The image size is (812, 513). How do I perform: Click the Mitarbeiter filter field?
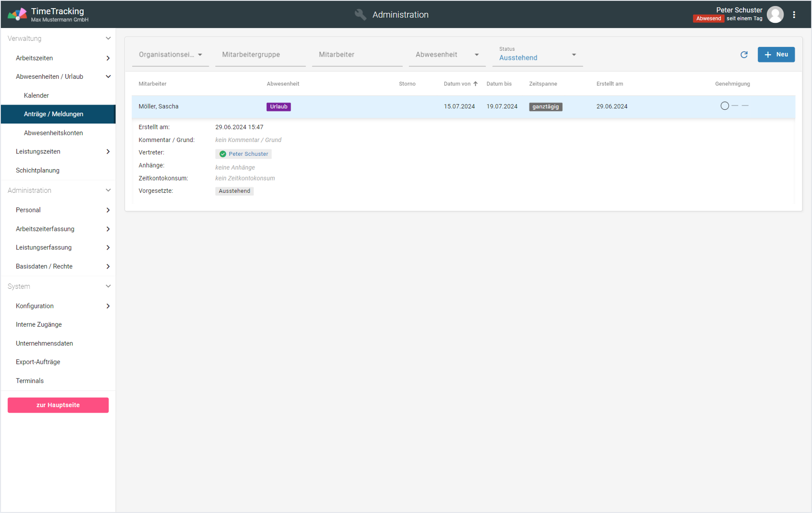(x=357, y=55)
